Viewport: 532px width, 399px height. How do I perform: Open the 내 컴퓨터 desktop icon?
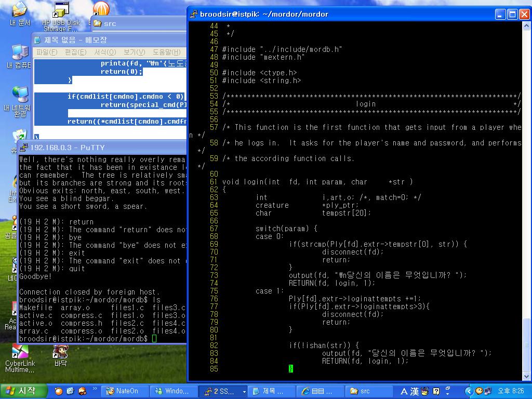[x=20, y=53]
